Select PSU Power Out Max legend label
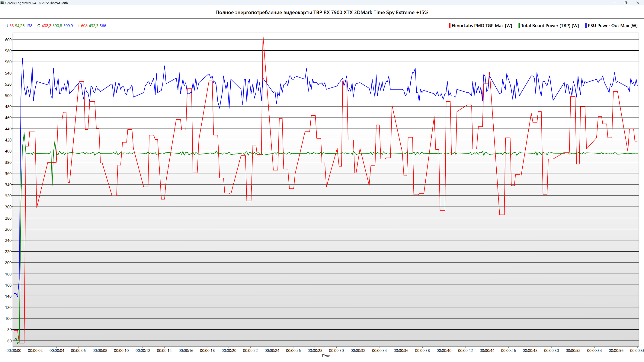 point(613,26)
